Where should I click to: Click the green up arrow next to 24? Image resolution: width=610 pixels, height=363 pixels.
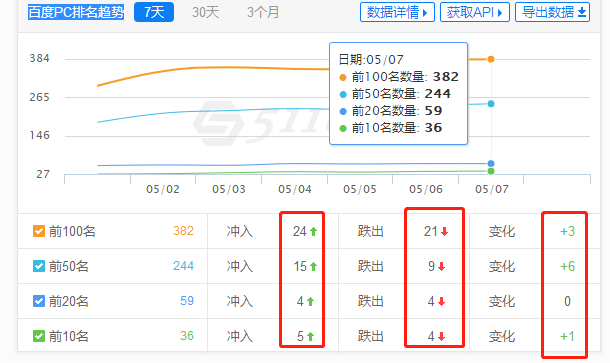tap(314, 232)
